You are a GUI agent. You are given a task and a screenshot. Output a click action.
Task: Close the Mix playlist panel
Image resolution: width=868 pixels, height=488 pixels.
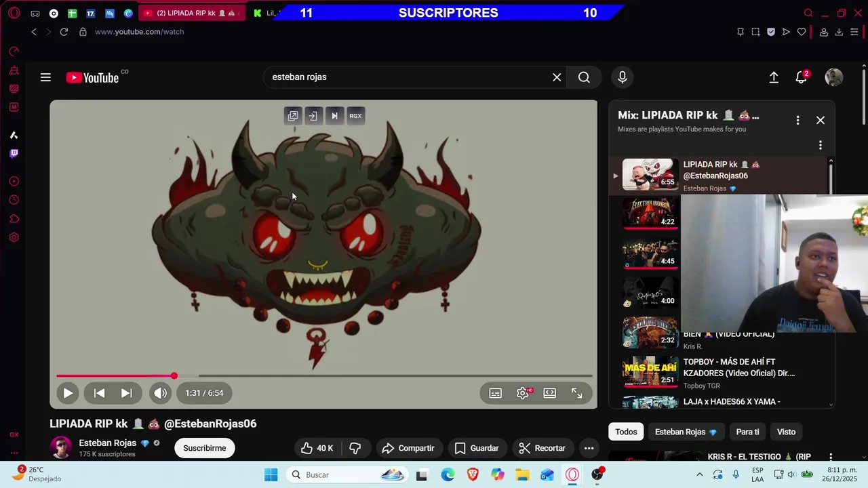tap(821, 120)
